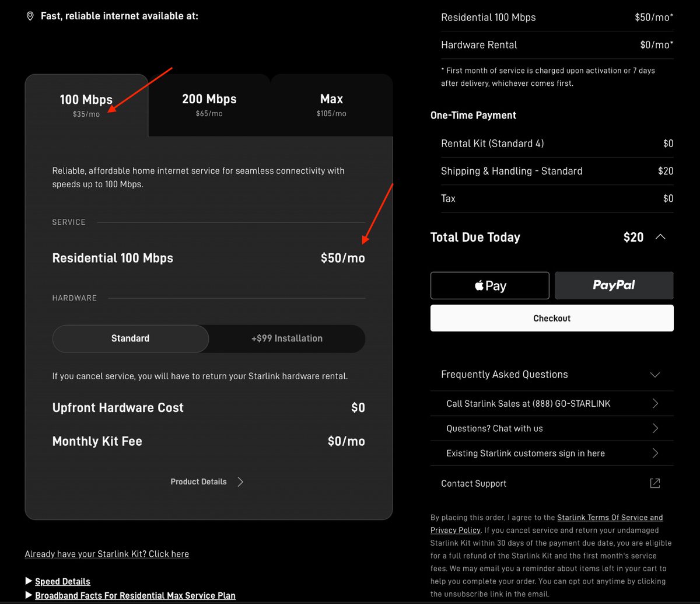Viewport: 700px width, 604px height.
Task: Click chevron beside Chat with us
Action: pyautogui.click(x=655, y=428)
